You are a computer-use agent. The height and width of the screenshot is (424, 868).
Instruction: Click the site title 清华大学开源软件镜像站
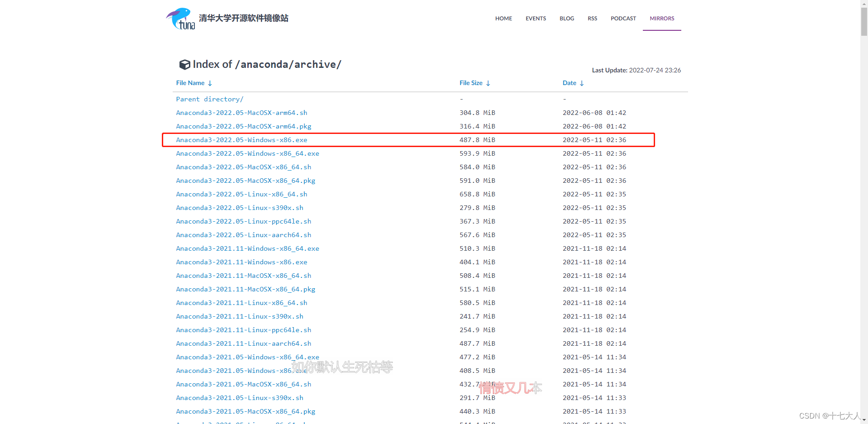tap(244, 18)
